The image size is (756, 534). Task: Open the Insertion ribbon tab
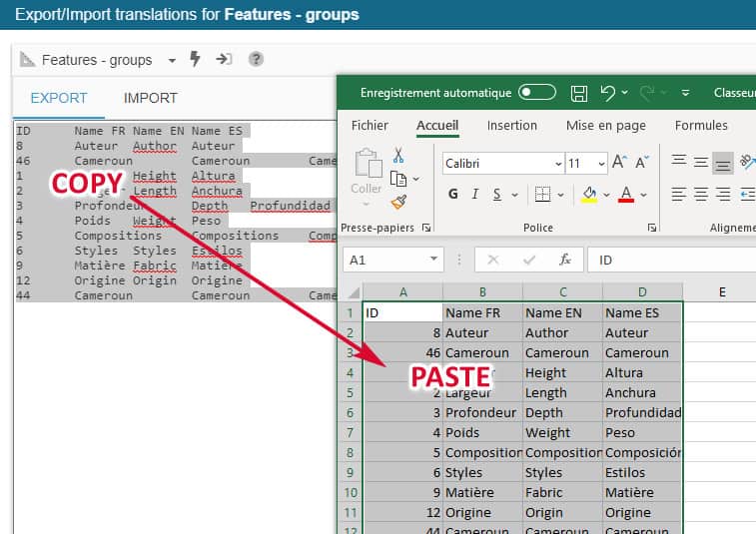[x=511, y=126]
